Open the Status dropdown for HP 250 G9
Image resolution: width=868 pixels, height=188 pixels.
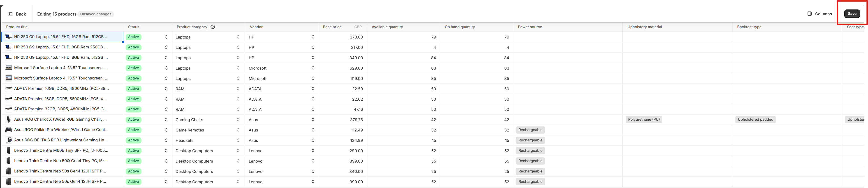(166, 37)
